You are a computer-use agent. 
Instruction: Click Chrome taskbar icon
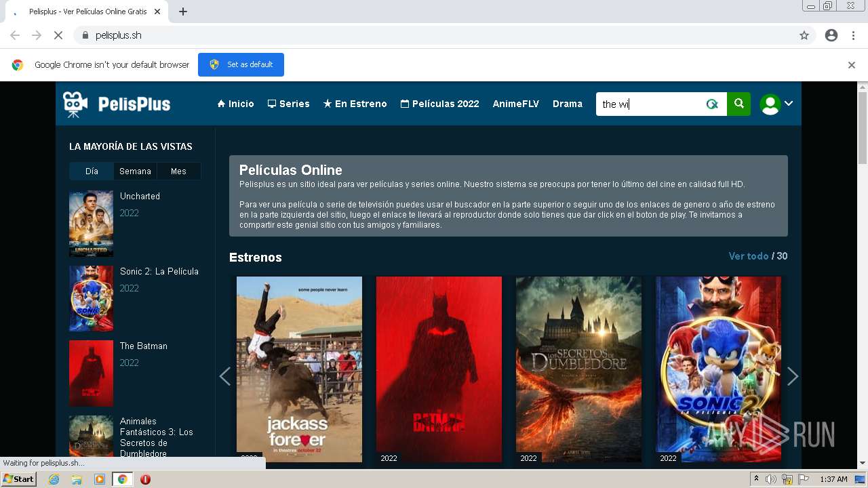[123, 479]
